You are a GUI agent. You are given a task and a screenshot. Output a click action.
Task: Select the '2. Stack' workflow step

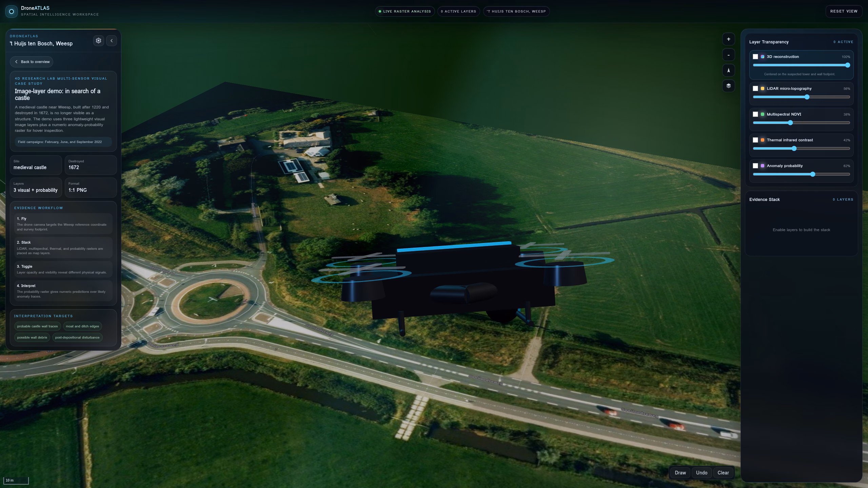(x=63, y=248)
